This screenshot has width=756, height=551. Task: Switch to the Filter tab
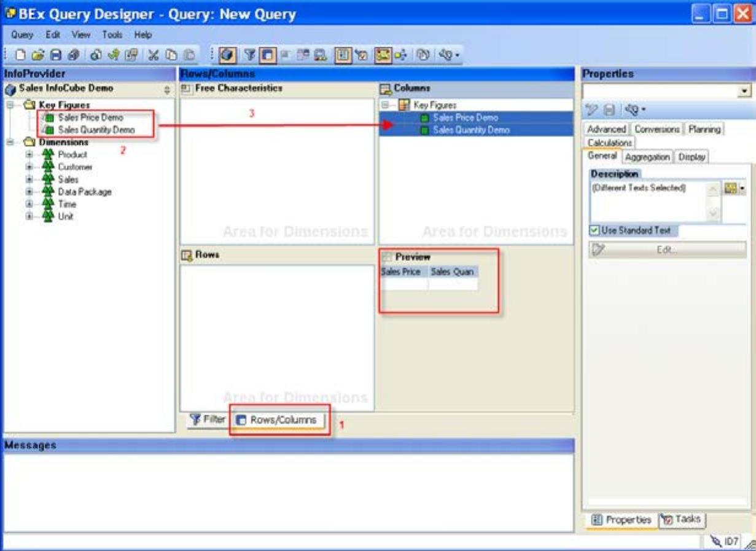(x=208, y=420)
